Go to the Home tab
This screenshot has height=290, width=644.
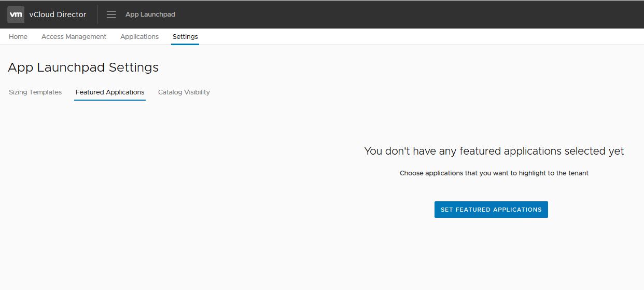(x=18, y=37)
